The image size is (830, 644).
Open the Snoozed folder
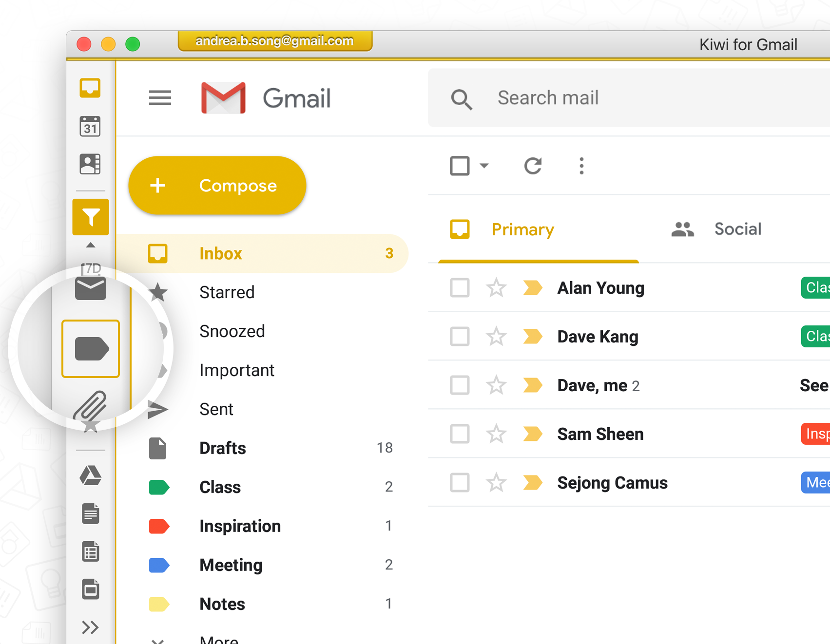pyautogui.click(x=262, y=331)
